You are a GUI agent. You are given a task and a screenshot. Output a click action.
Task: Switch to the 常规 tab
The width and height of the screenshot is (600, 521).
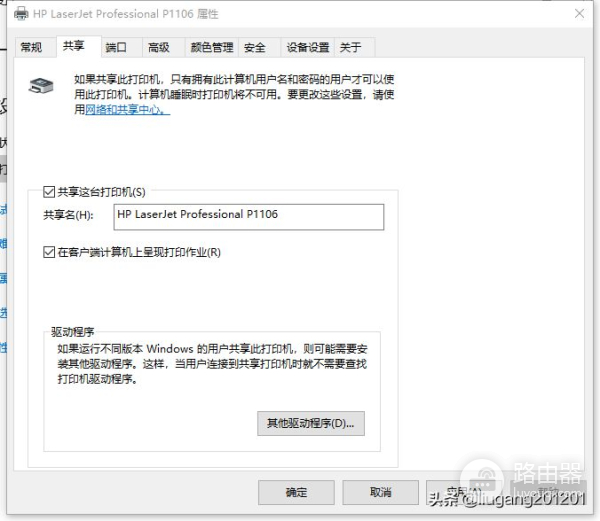34,48
